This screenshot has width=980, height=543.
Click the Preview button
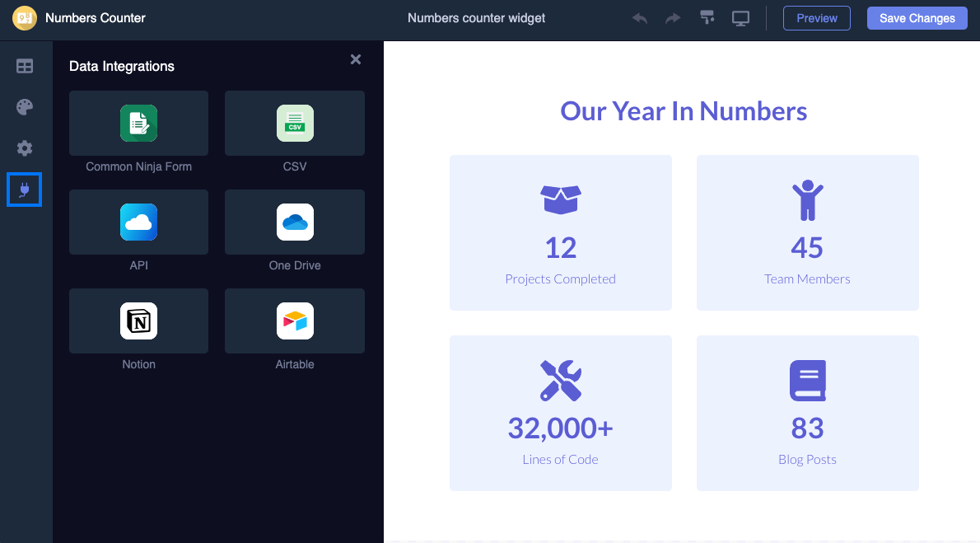(817, 18)
